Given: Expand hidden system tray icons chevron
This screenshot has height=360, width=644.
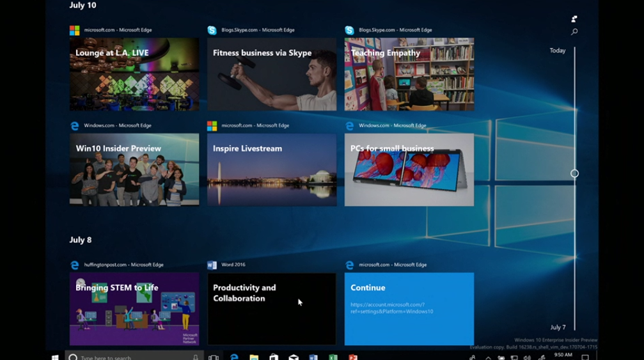Looking at the screenshot, I should [x=489, y=357].
